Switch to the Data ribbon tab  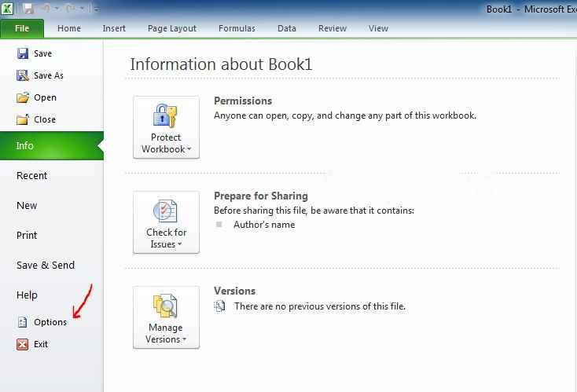point(287,28)
